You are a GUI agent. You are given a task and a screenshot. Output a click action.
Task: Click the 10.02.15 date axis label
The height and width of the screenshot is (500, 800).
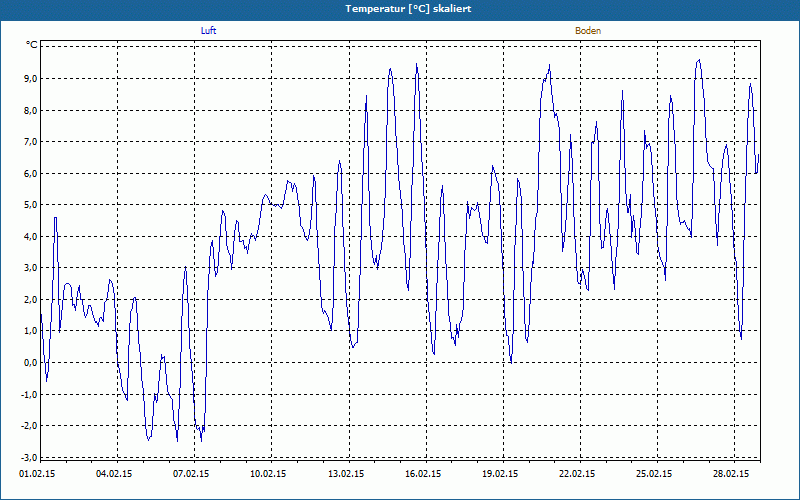268,474
